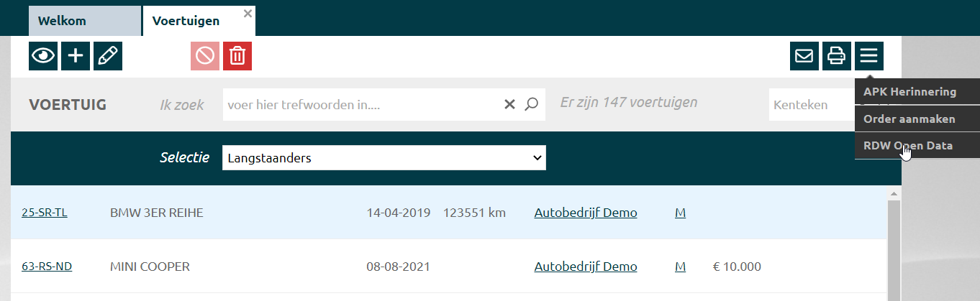Choose Order aanmaken from menu
Viewport: 980px width, 301px height.
click(x=909, y=119)
